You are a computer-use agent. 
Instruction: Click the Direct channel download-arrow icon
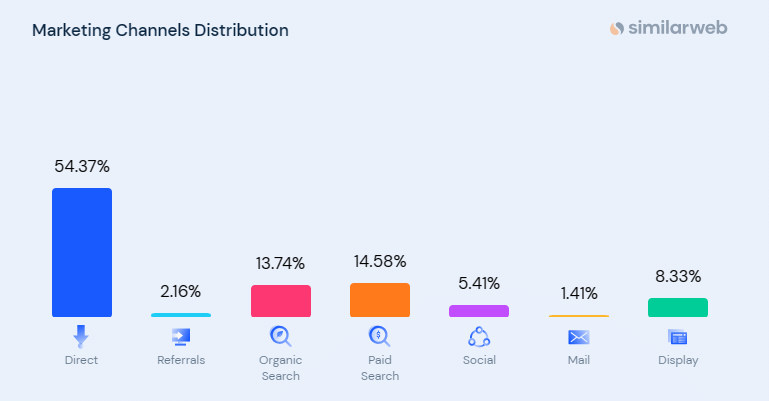[x=81, y=336]
